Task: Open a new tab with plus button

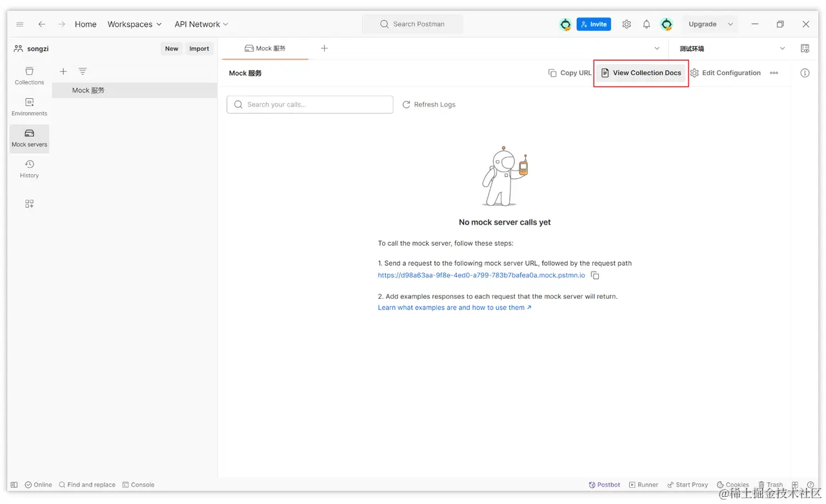Action: tap(325, 48)
